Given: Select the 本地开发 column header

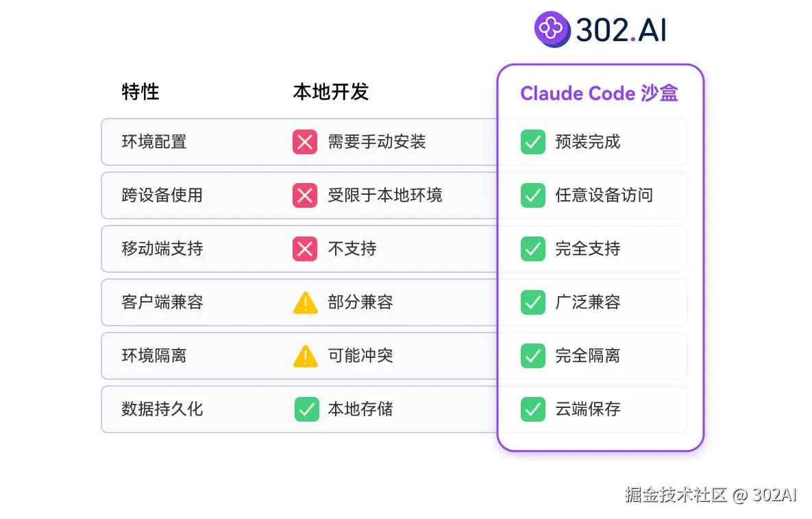Looking at the screenshot, I should coord(331,92).
